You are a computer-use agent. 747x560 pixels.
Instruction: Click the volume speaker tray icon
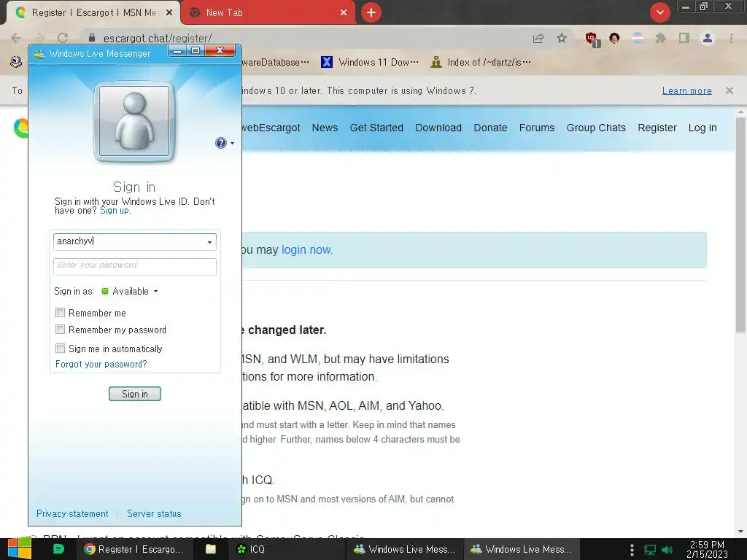(668, 550)
